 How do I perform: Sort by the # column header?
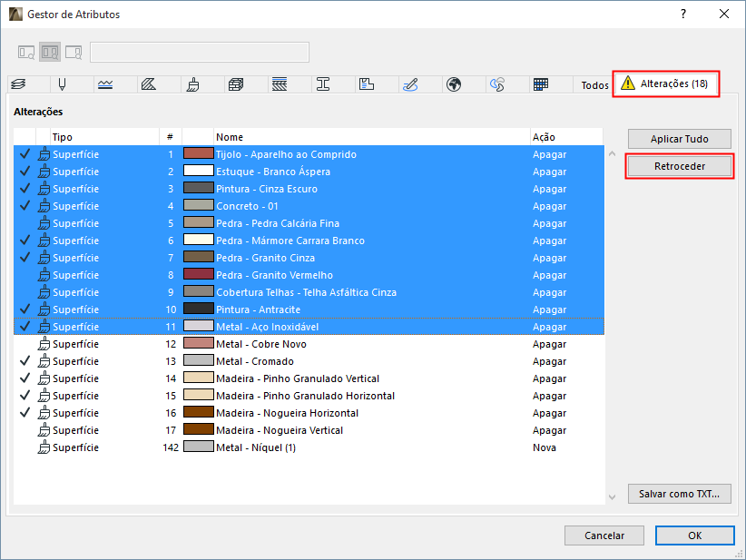tap(170, 137)
